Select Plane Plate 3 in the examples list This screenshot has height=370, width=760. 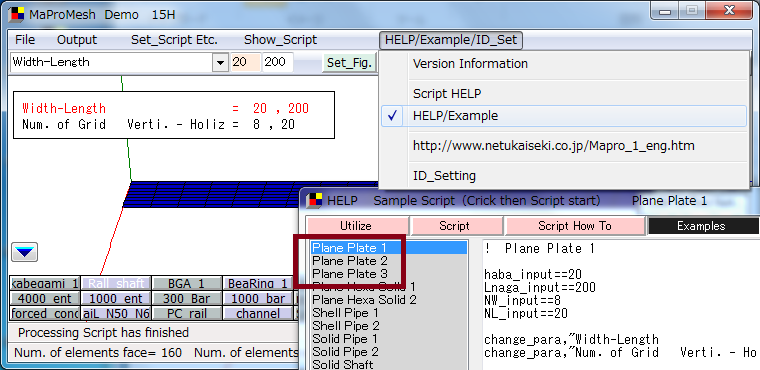(349, 274)
